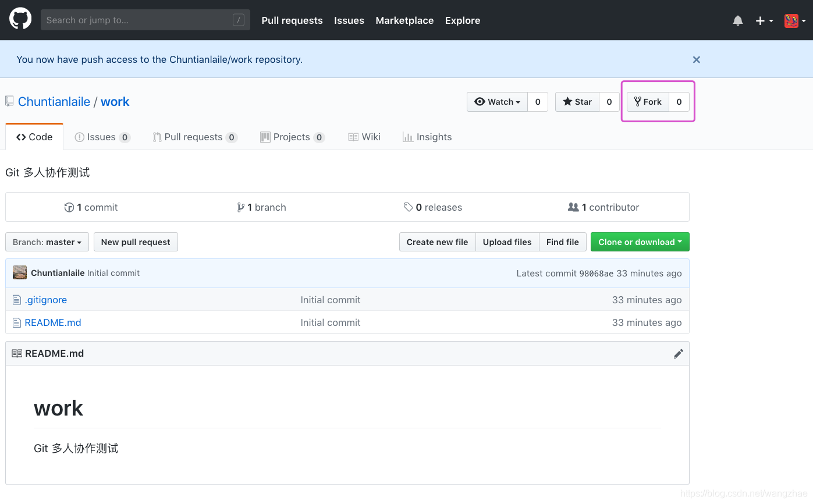The height and width of the screenshot is (504, 813).
Task: Open Initial commit message in .gitignore row
Action: pos(331,300)
